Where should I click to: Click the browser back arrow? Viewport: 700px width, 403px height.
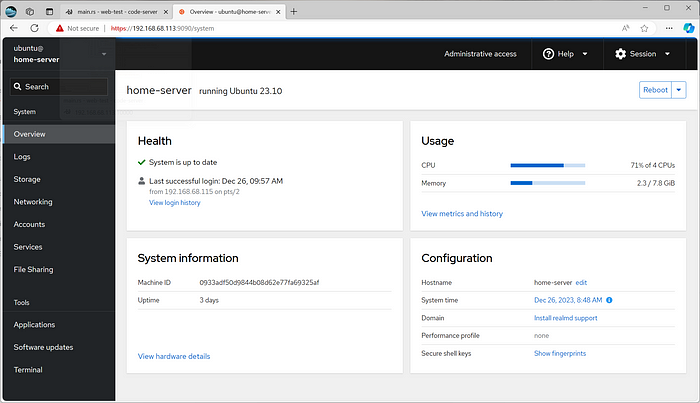(14, 28)
